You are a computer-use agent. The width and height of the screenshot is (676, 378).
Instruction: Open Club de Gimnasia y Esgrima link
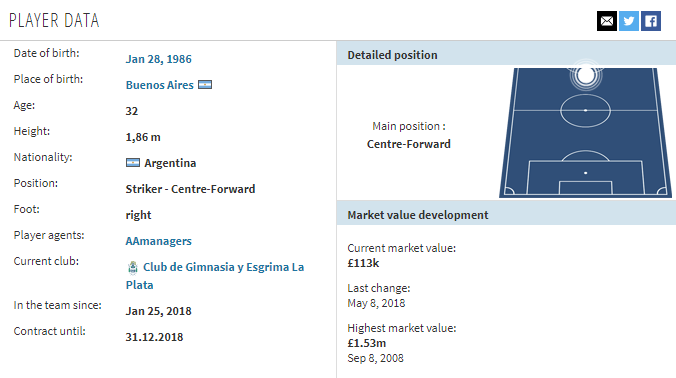click(215, 276)
